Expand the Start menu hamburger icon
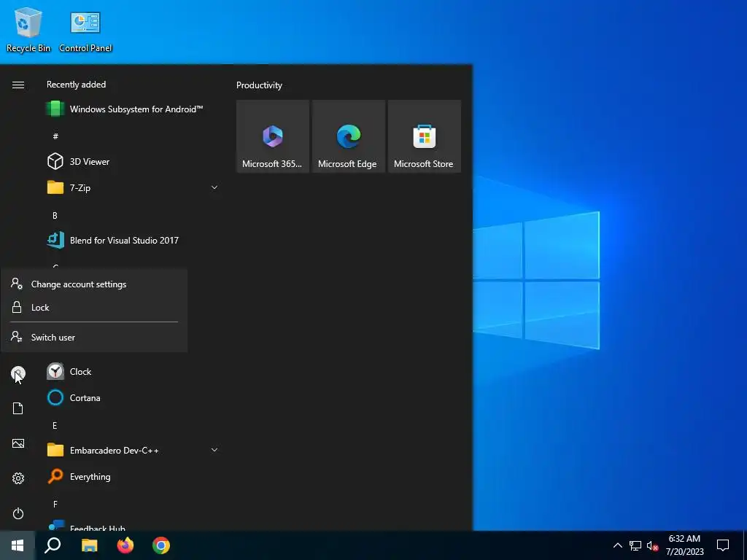This screenshot has width=747, height=560. pyautogui.click(x=18, y=85)
